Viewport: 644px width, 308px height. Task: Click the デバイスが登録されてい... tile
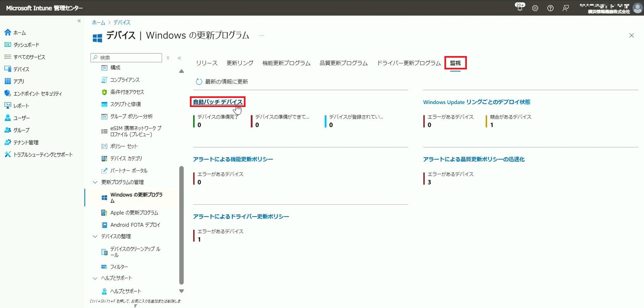(x=354, y=121)
